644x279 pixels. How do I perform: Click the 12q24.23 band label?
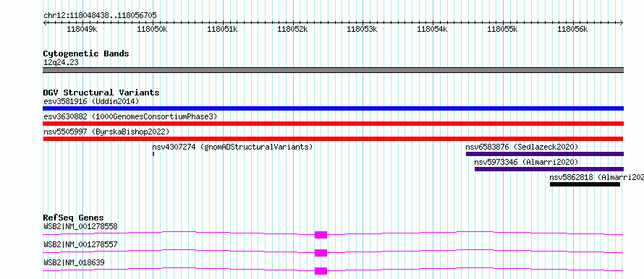[61, 63]
